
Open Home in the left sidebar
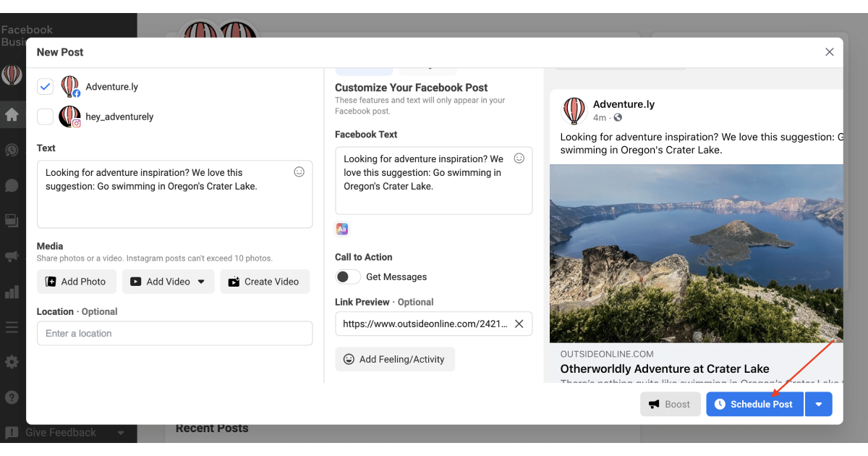(12, 114)
